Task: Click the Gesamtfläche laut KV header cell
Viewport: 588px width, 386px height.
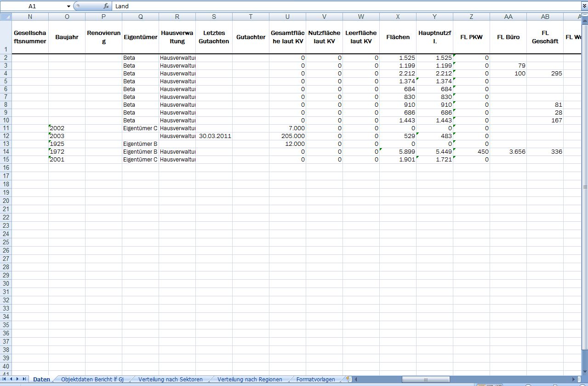Action: (288, 37)
